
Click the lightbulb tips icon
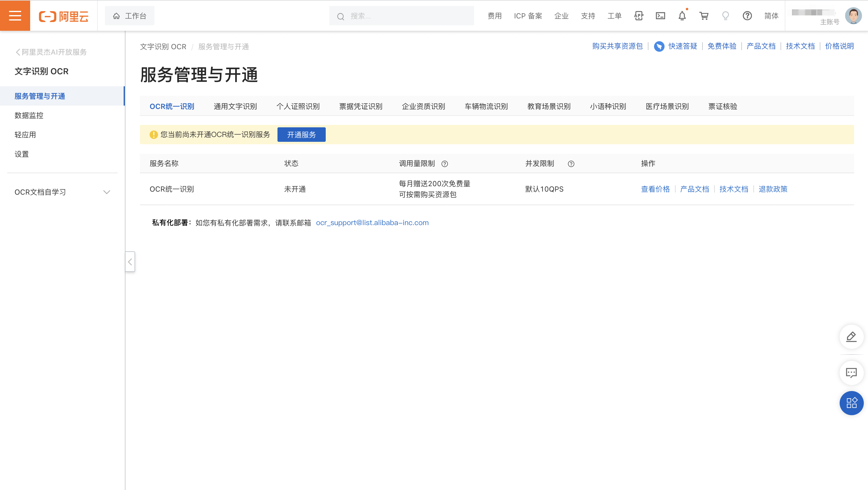pyautogui.click(x=725, y=16)
